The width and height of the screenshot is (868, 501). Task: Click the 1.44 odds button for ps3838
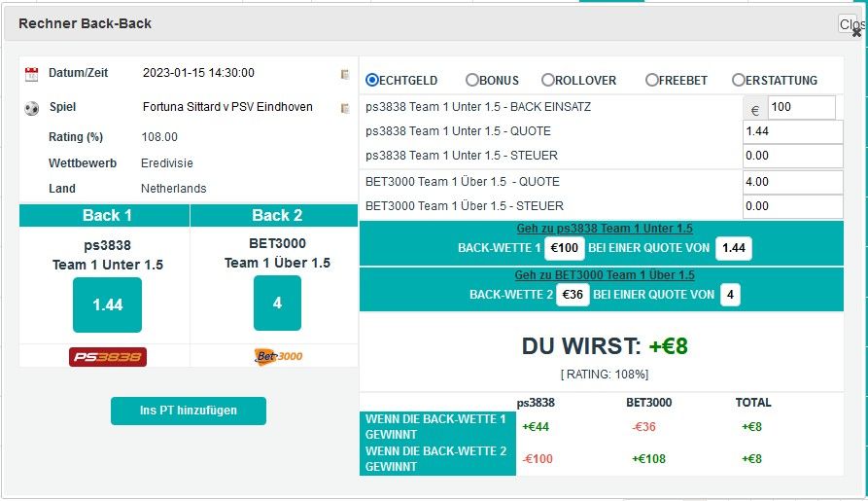pyautogui.click(x=107, y=304)
